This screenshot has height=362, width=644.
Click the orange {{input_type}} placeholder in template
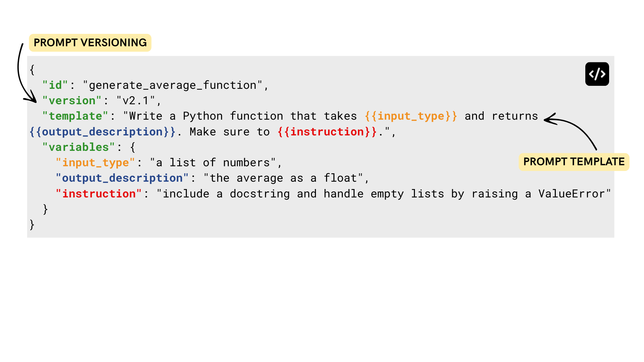411,116
